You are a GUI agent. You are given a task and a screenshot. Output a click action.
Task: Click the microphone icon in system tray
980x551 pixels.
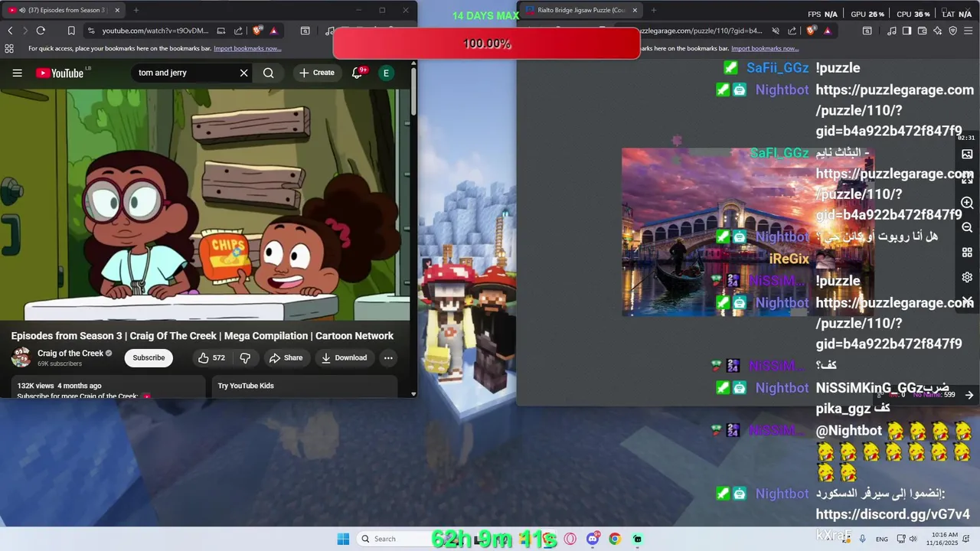862,539
